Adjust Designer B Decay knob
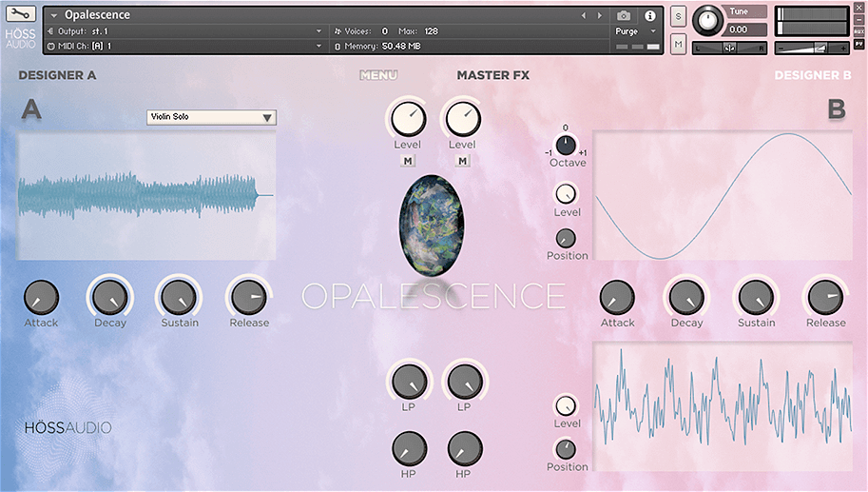868x492 pixels. click(x=686, y=297)
